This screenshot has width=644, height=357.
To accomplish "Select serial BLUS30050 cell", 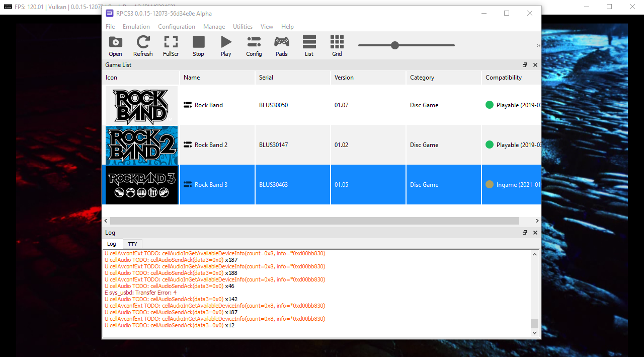I will tap(293, 105).
